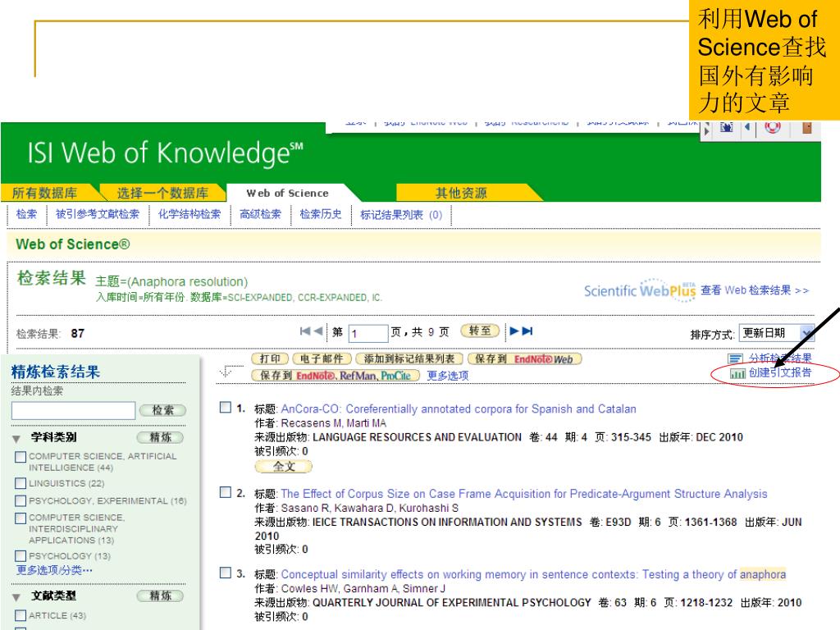Click the blue left-arrow icon in floating toolbar
The width and height of the screenshot is (840, 630).
tap(747, 127)
